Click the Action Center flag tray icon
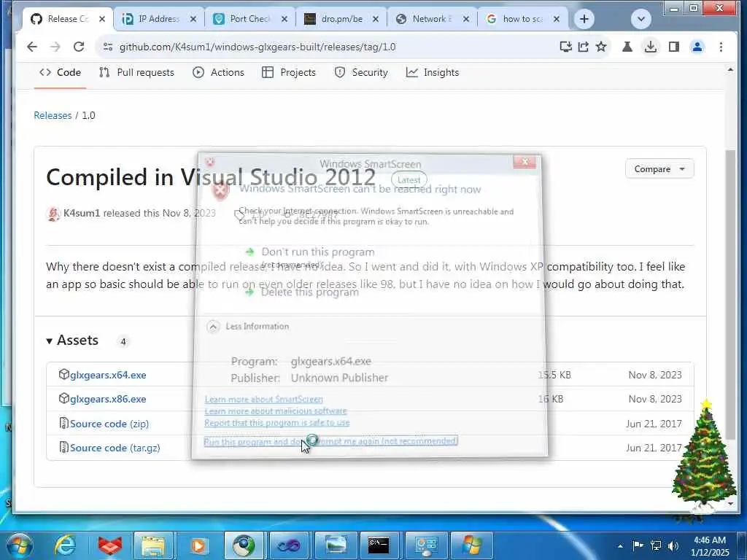Image resolution: width=747 pixels, height=560 pixels. coord(638,545)
